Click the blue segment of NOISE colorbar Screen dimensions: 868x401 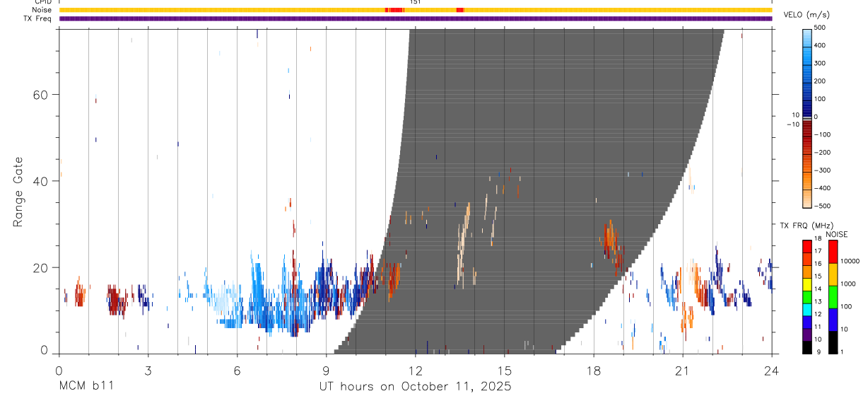click(833, 319)
